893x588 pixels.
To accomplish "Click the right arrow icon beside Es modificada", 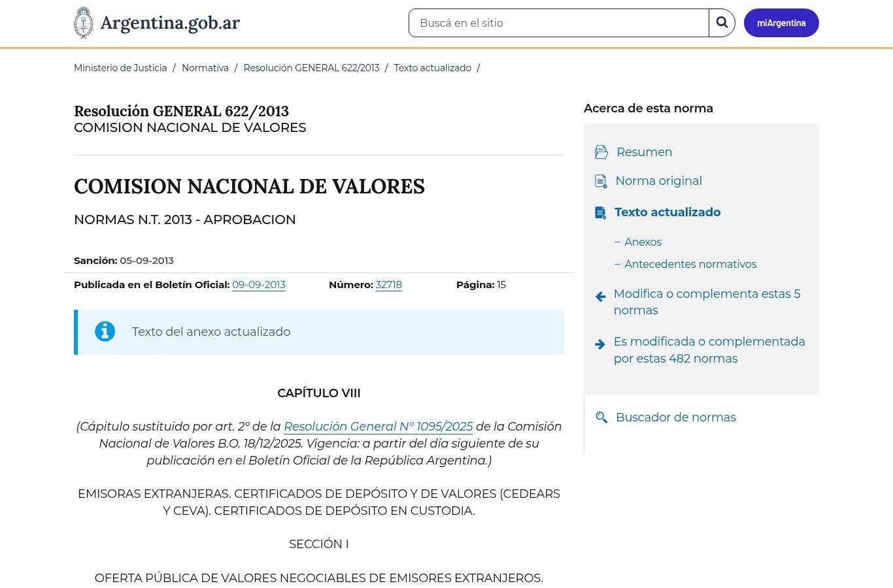I will tap(601, 344).
